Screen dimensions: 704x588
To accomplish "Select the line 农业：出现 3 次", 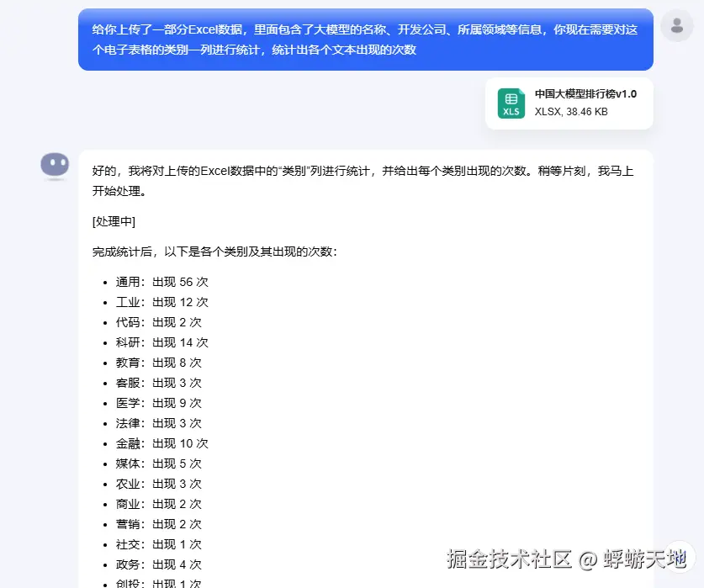I will click(158, 485).
